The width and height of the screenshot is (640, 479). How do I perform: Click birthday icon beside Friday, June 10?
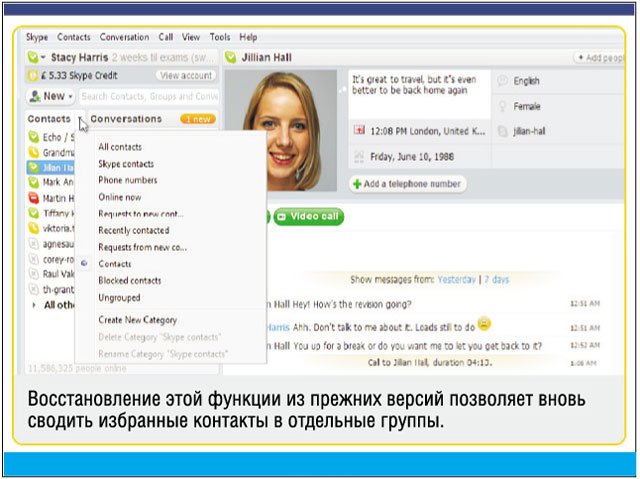click(x=359, y=157)
